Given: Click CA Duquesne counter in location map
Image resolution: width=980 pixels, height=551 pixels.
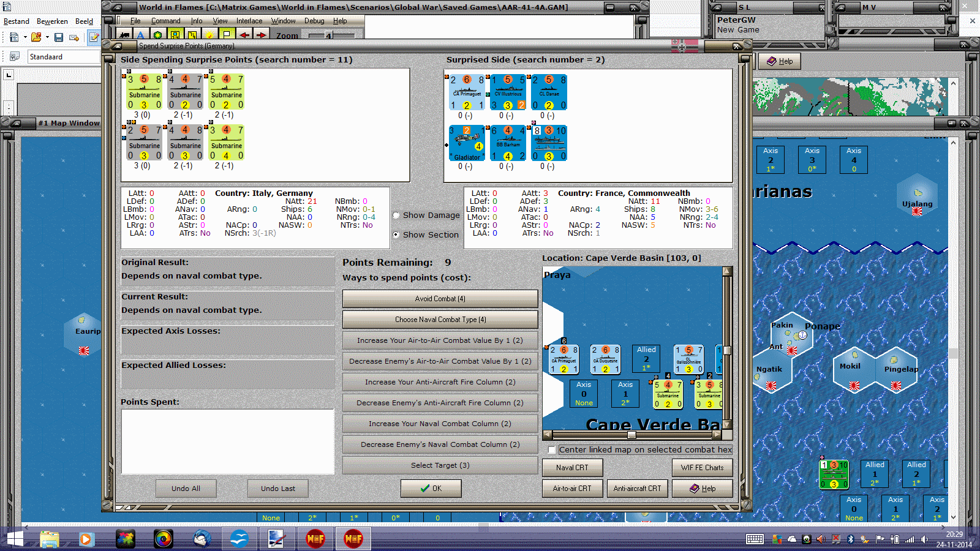Looking at the screenshot, I should 605,359.
